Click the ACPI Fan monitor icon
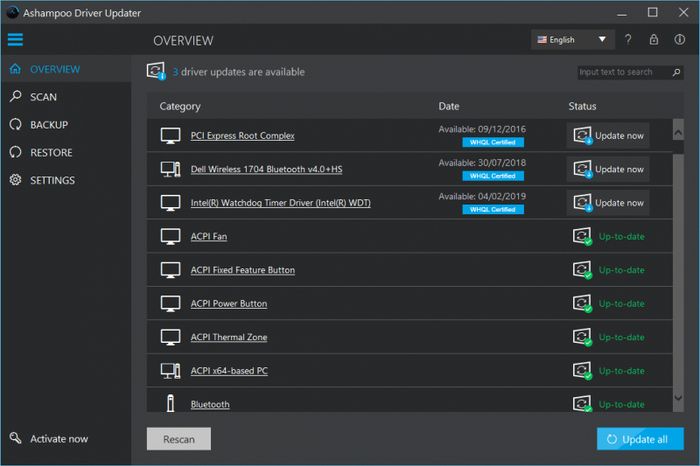This screenshot has width=700, height=466. 171,237
